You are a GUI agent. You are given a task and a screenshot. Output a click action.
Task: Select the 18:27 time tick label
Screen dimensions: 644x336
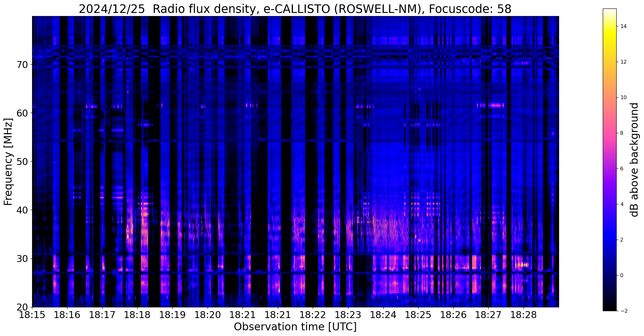pyautogui.click(x=488, y=315)
